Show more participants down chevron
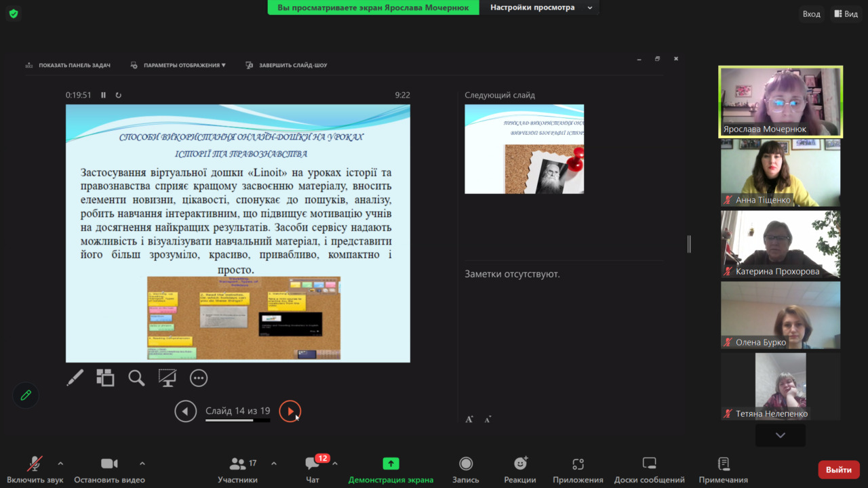This screenshot has width=868, height=488. click(781, 435)
